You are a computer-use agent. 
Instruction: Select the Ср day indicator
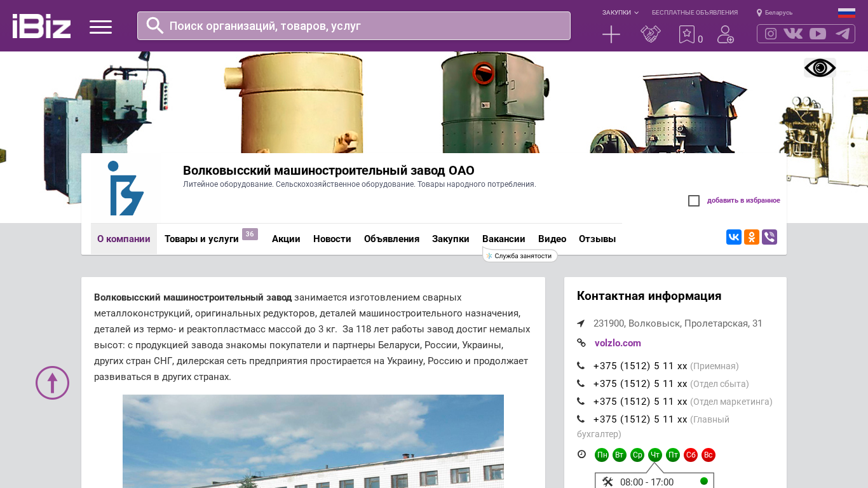637,455
